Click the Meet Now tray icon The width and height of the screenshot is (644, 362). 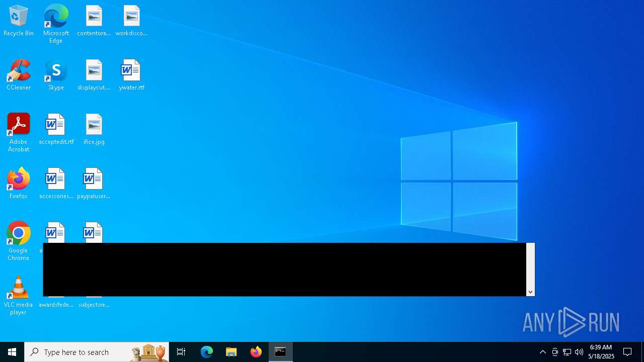tap(555, 352)
